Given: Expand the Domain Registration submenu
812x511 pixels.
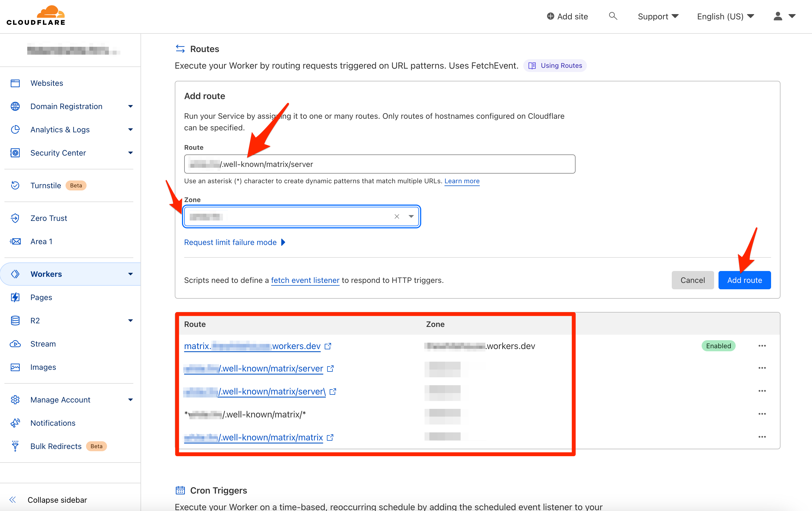Looking at the screenshot, I should [131, 106].
